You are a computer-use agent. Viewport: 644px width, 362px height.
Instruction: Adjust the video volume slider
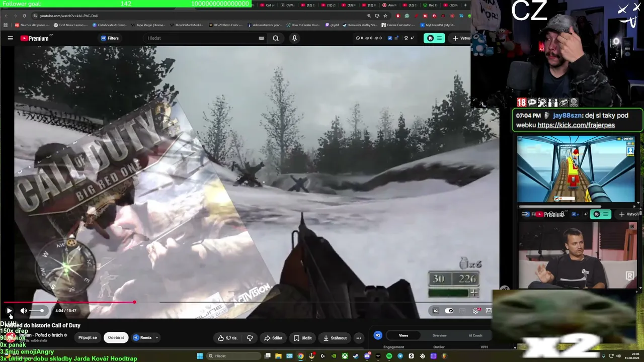point(37,311)
